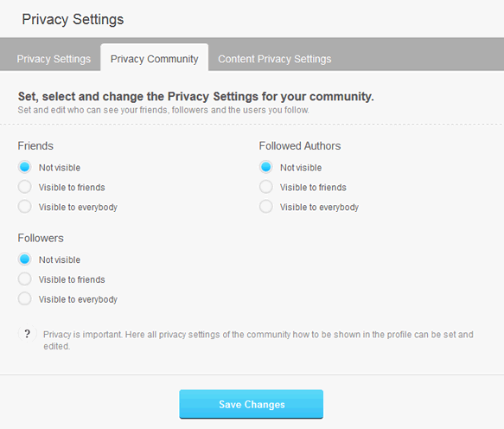Select Visible to friends under Friends

coord(25,187)
